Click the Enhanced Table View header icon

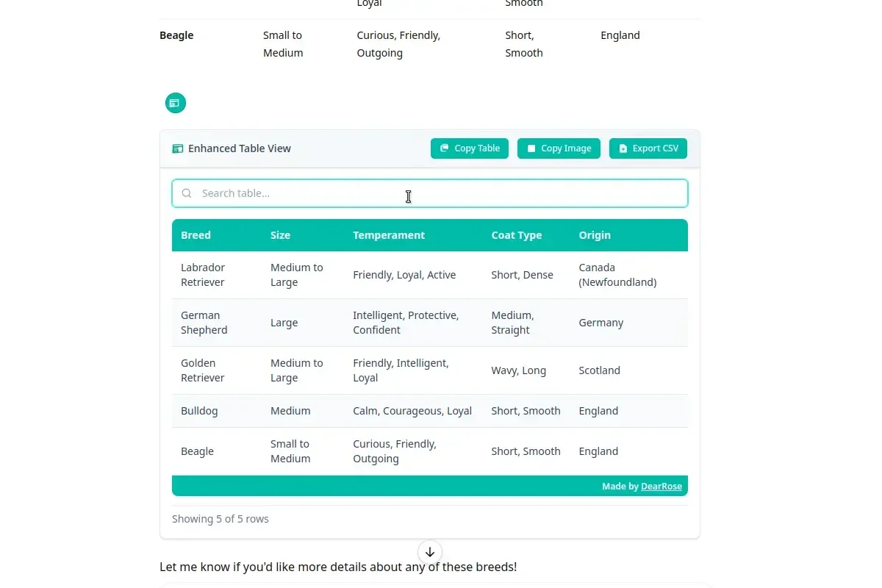pyautogui.click(x=178, y=148)
